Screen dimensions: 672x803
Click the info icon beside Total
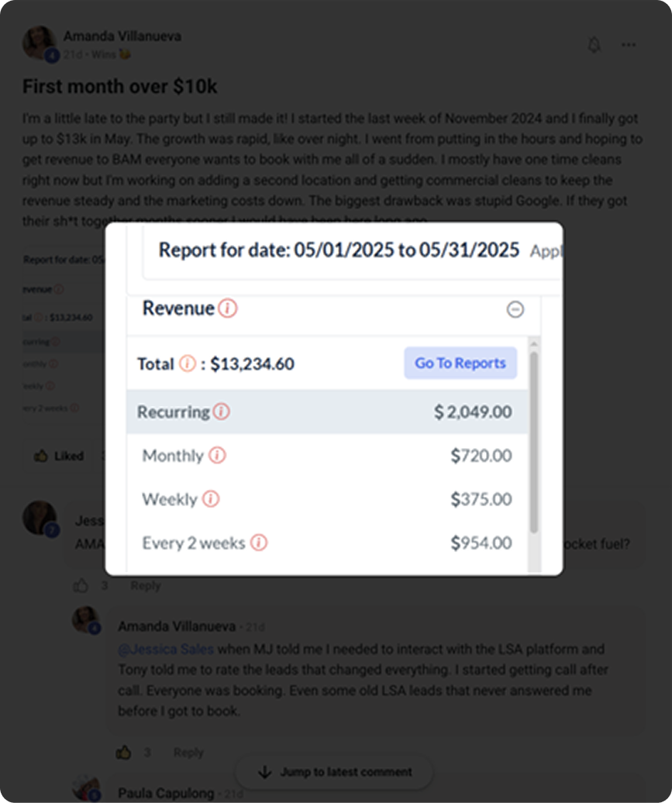point(188,363)
